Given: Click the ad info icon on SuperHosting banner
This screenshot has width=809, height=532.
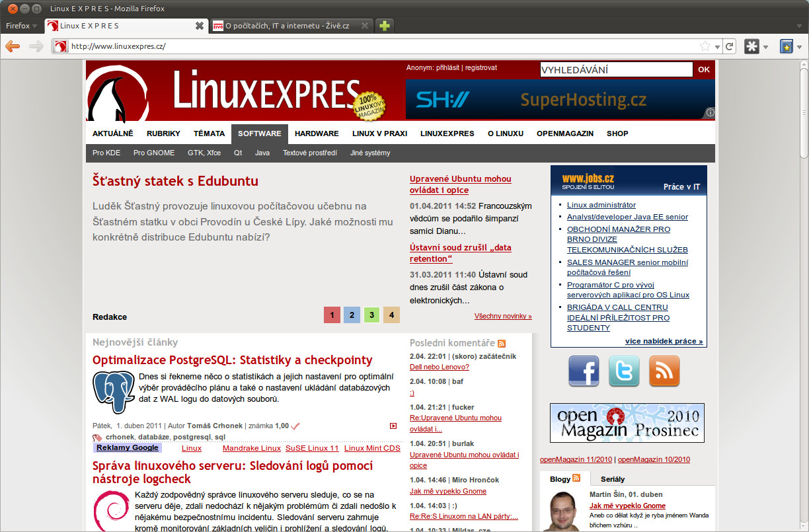Looking at the screenshot, I should pyautogui.click(x=710, y=112).
